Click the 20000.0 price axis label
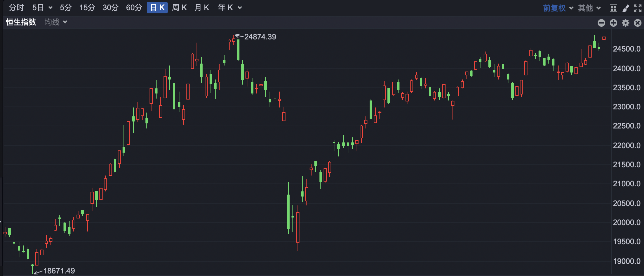 627,223
